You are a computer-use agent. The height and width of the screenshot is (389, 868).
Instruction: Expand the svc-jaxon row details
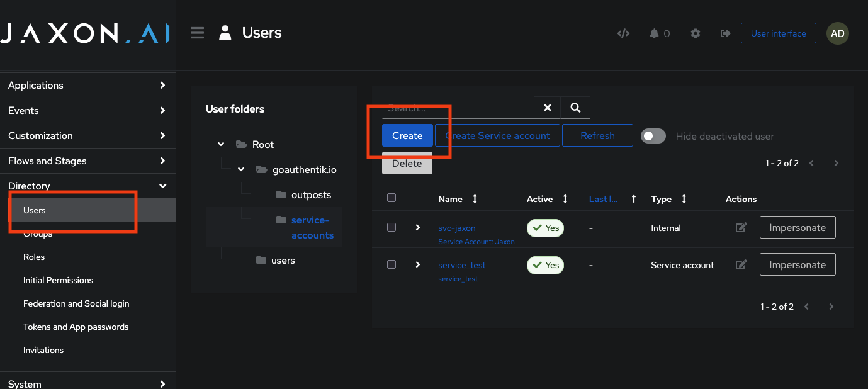[x=417, y=227]
